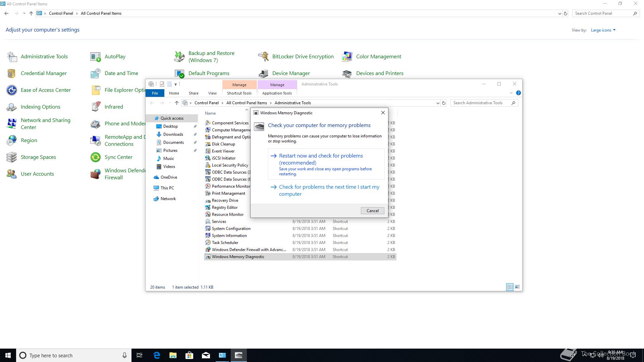Click Search Administrative Tools field
Screen dimensions: 644x362
(x=484, y=103)
